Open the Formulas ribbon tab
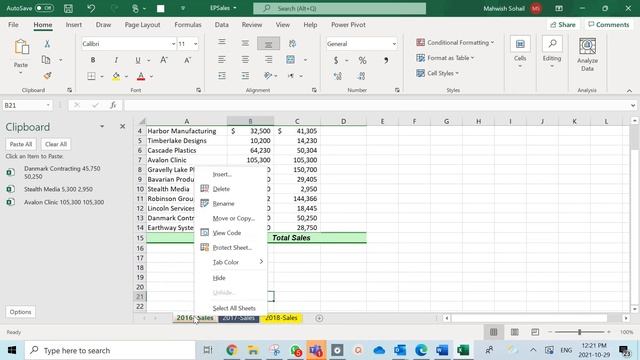The image size is (640, 360). 188,25
